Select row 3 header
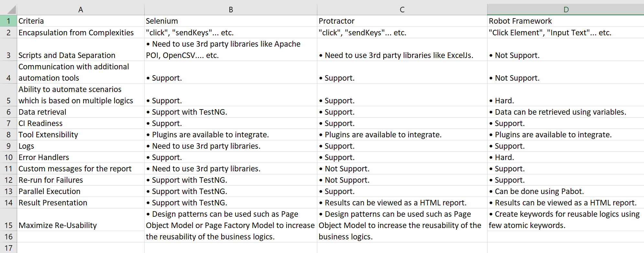 point(8,50)
